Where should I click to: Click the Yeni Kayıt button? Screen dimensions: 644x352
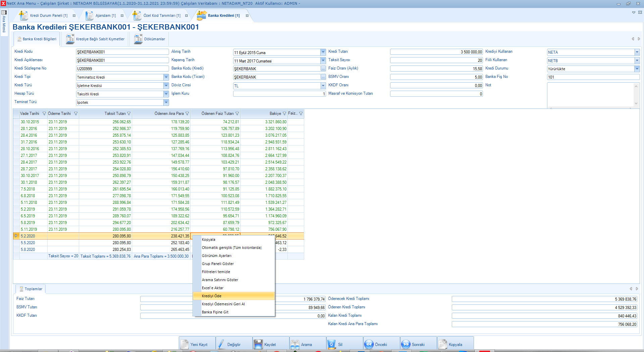click(x=197, y=344)
